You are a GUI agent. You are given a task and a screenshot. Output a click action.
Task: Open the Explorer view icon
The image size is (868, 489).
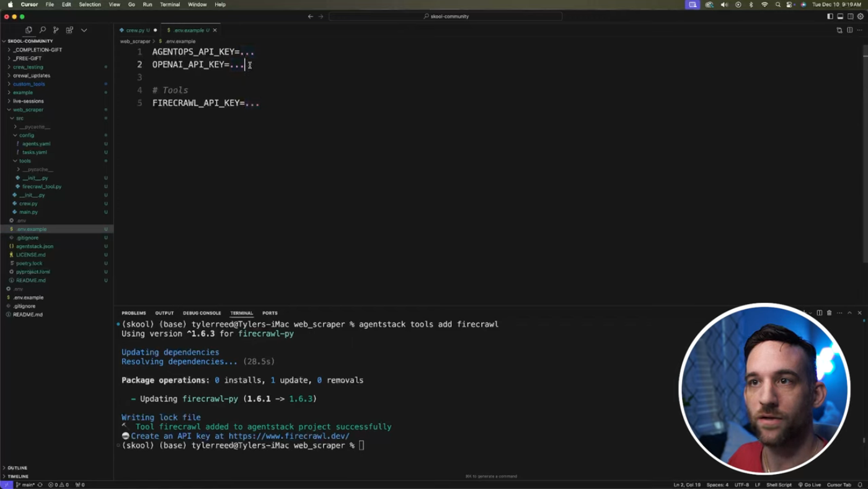[x=29, y=30]
